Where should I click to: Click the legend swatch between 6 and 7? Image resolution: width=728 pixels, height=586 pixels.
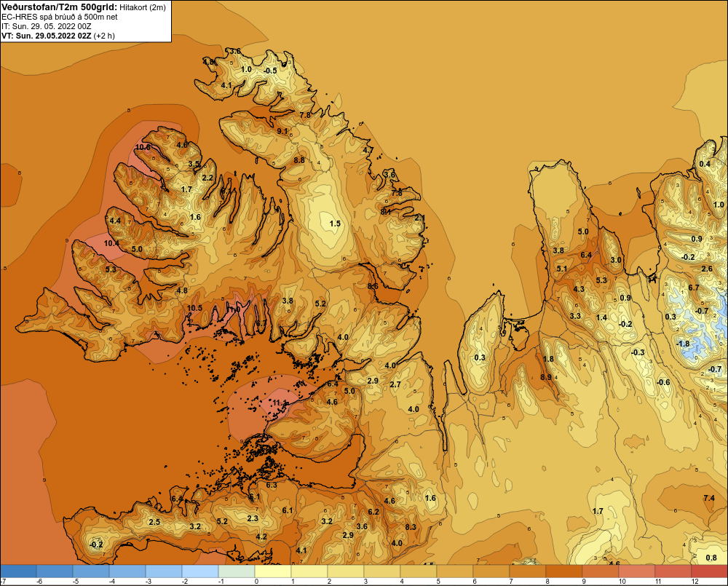point(491,571)
